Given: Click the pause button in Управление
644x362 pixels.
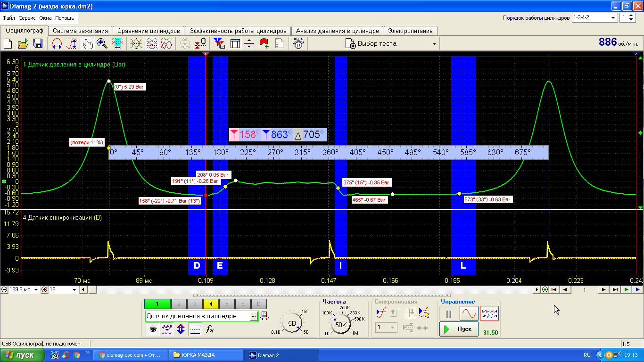Looking at the screenshot, I should tap(448, 313).
